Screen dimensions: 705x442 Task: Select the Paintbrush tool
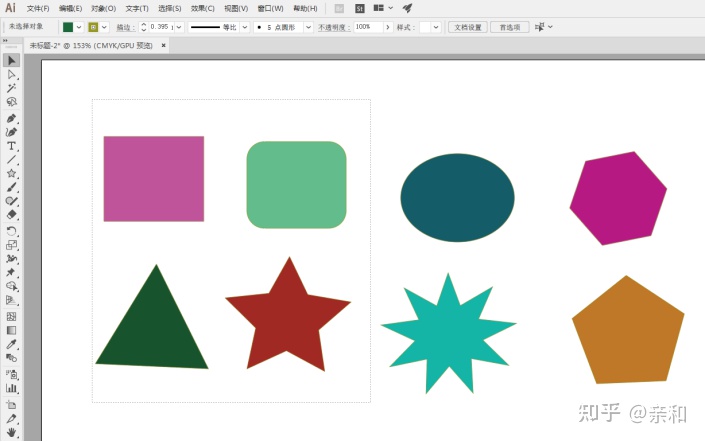12,187
